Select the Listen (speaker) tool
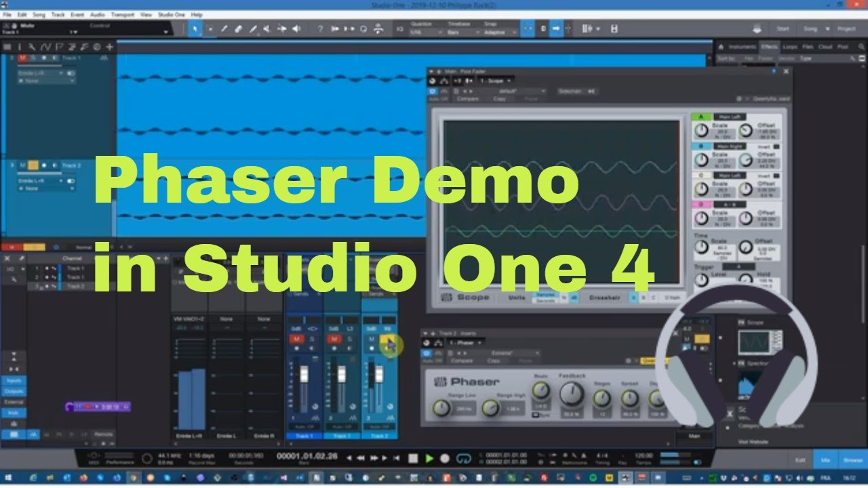This screenshot has width=868, height=488. pyautogui.click(x=296, y=28)
